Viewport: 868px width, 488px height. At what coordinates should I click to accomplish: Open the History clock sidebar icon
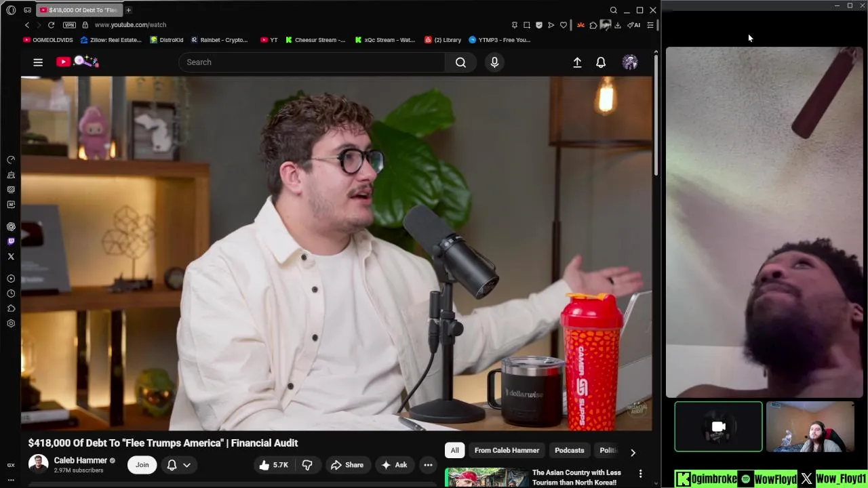pos(11,293)
